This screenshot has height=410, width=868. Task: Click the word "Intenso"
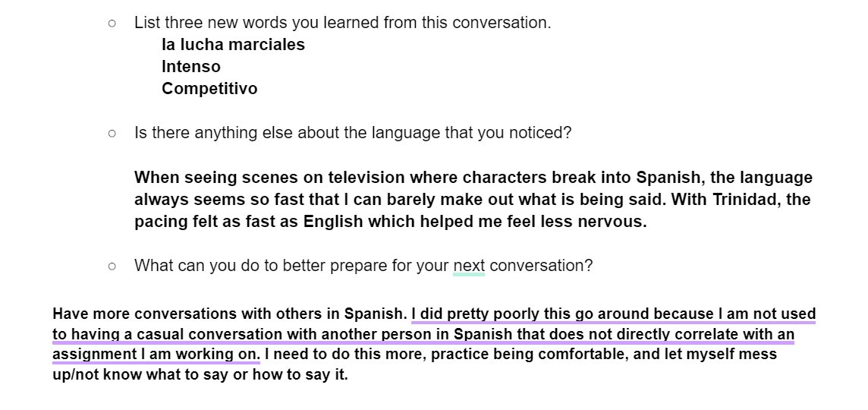click(191, 67)
